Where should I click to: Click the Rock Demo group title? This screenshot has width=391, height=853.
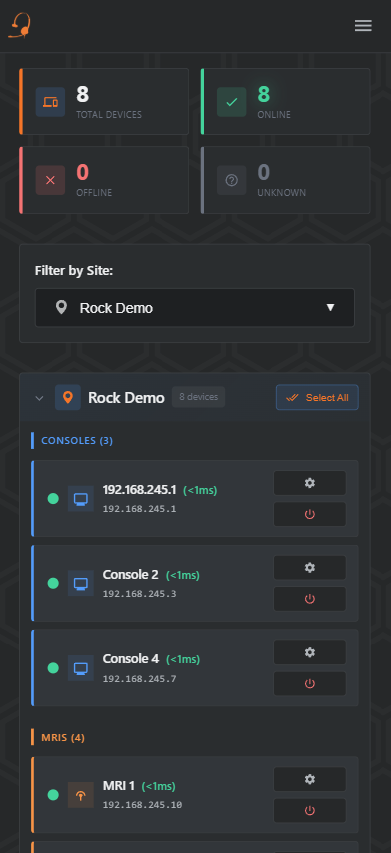pos(126,398)
